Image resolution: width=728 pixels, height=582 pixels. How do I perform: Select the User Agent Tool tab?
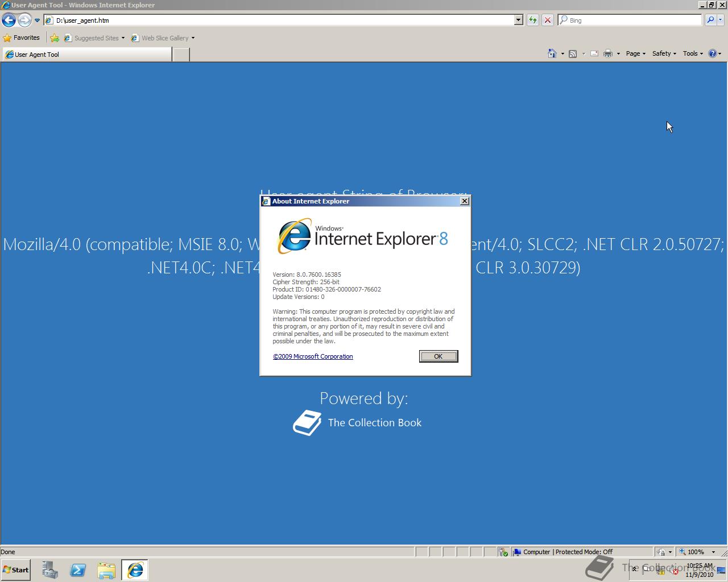pos(86,54)
